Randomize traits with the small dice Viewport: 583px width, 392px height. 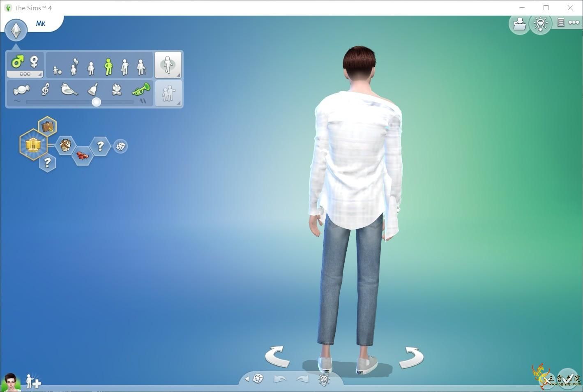pos(120,146)
